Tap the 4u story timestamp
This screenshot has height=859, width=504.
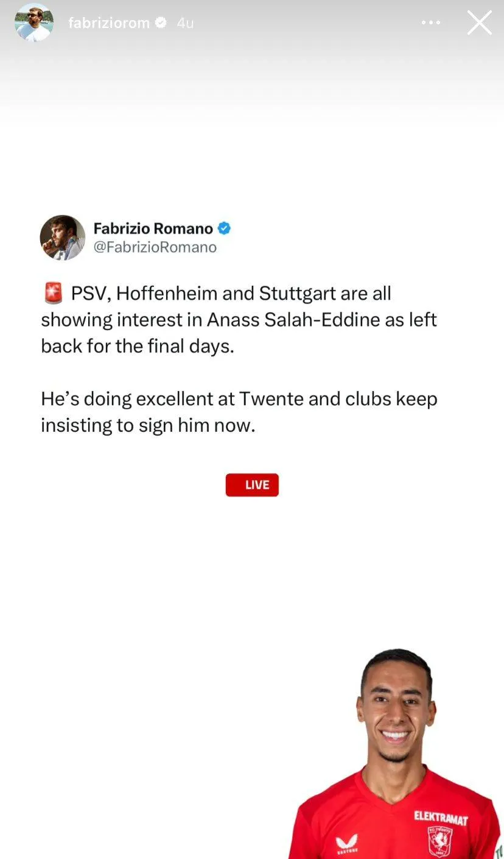[185, 23]
